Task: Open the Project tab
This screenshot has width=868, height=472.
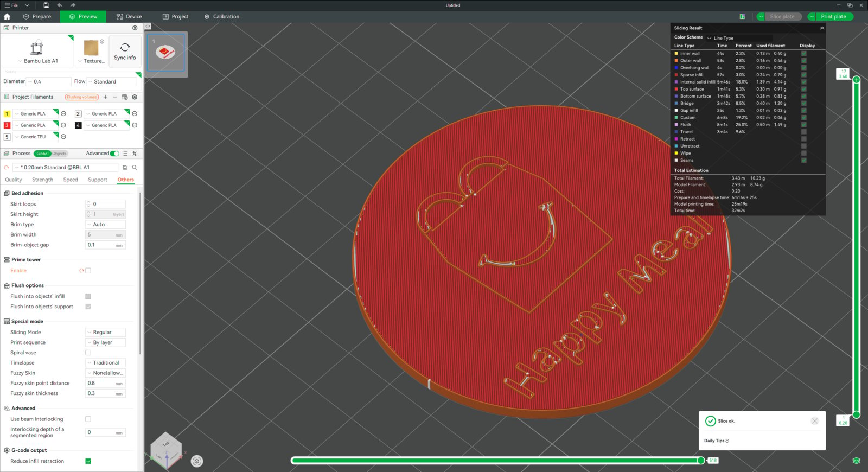Action: click(x=175, y=17)
